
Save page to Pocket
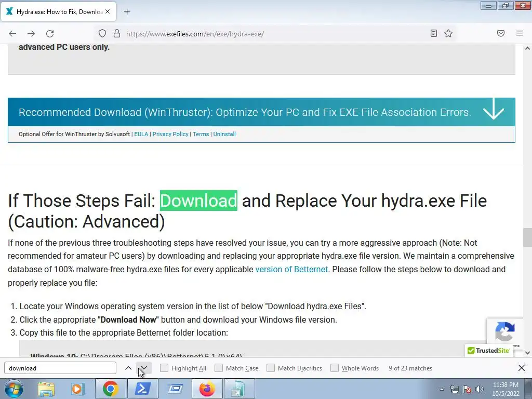(501, 33)
